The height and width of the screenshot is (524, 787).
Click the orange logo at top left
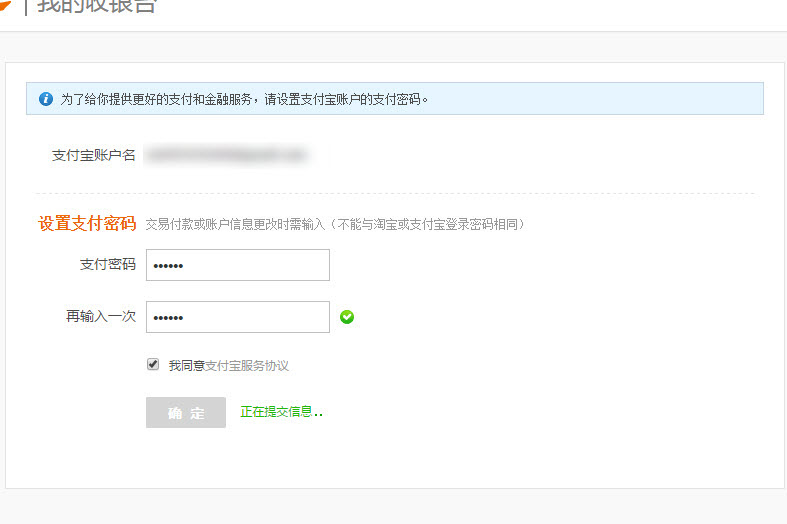point(5,6)
